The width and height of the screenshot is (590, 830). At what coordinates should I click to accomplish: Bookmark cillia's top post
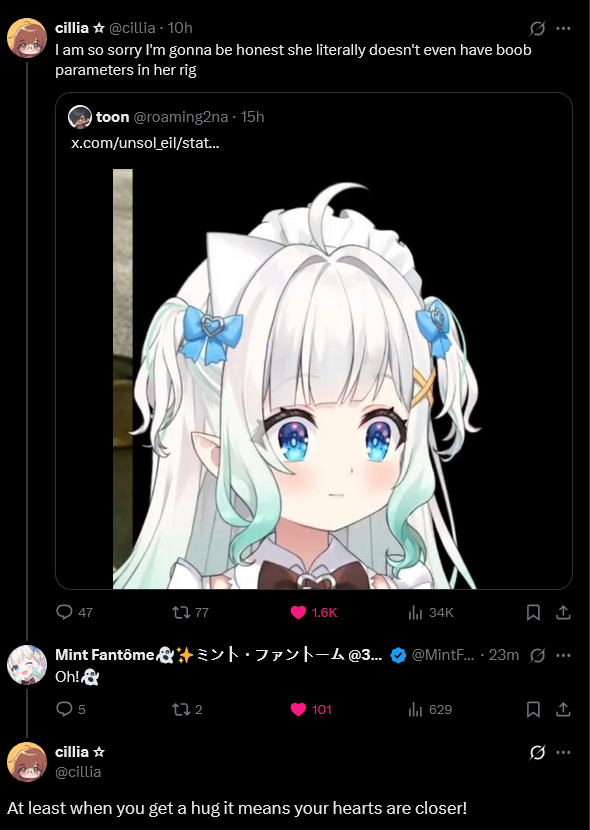pyautogui.click(x=533, y=612)
